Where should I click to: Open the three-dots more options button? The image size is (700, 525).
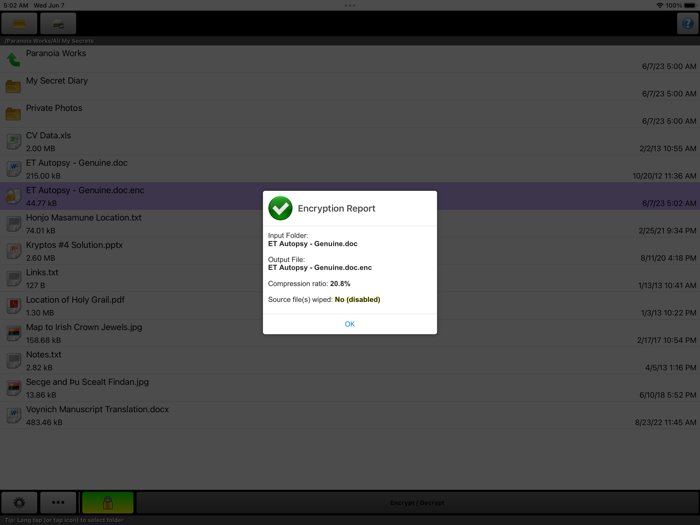coord(58,503)
